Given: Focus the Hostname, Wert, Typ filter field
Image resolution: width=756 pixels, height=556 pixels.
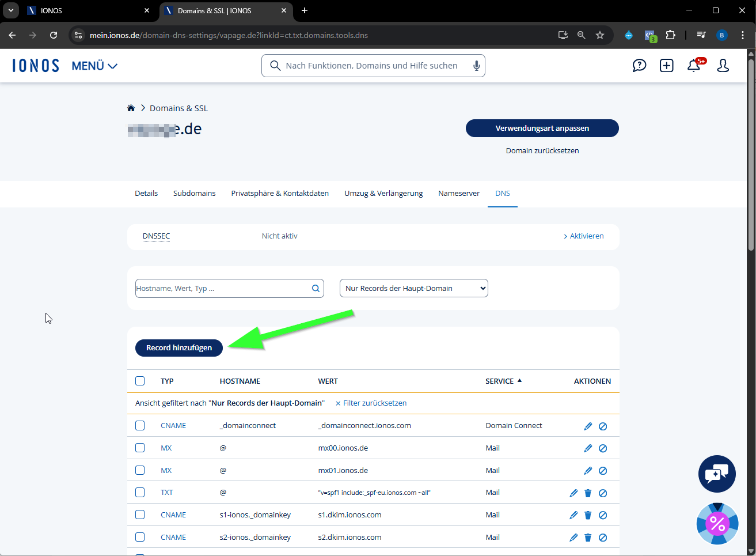Looking at the screenshot, I should [230, 289].
